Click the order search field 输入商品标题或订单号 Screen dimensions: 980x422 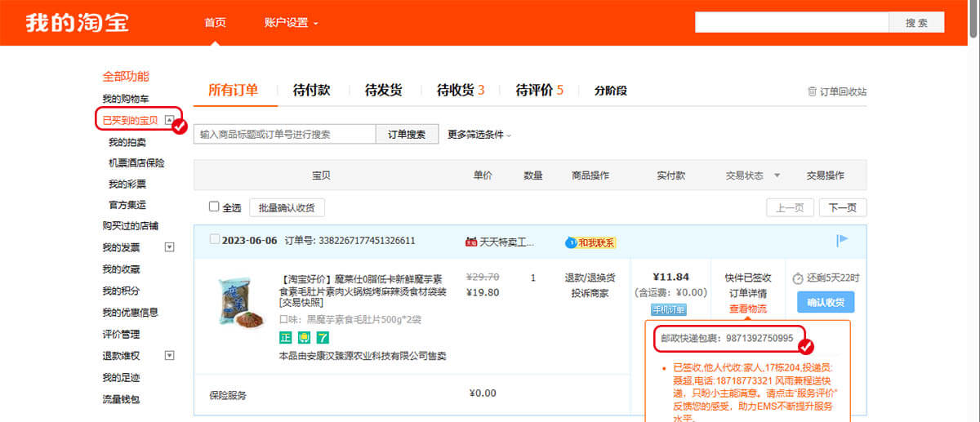pos(285,135)
